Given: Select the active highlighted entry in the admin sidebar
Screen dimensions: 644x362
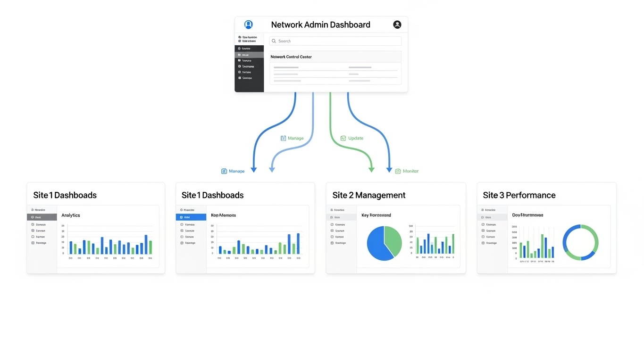Looking at the screenshot, I should (x=249, y=55).
